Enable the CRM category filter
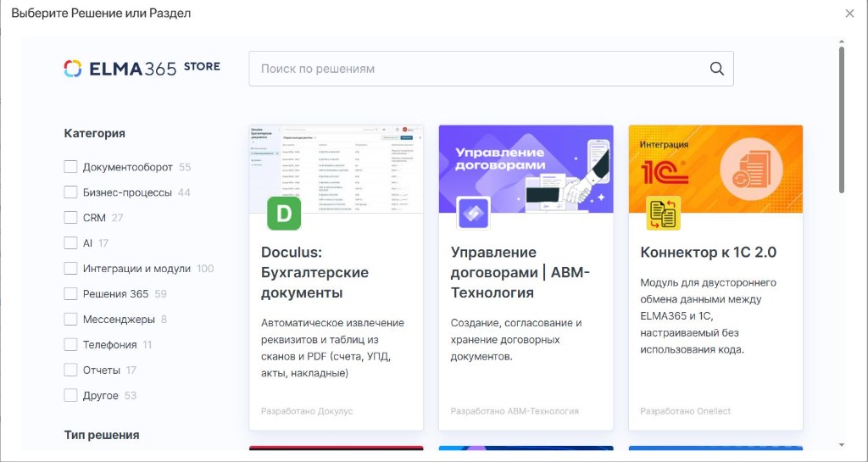The height and width of the screenshot is (462, 868). pos(70,218)
